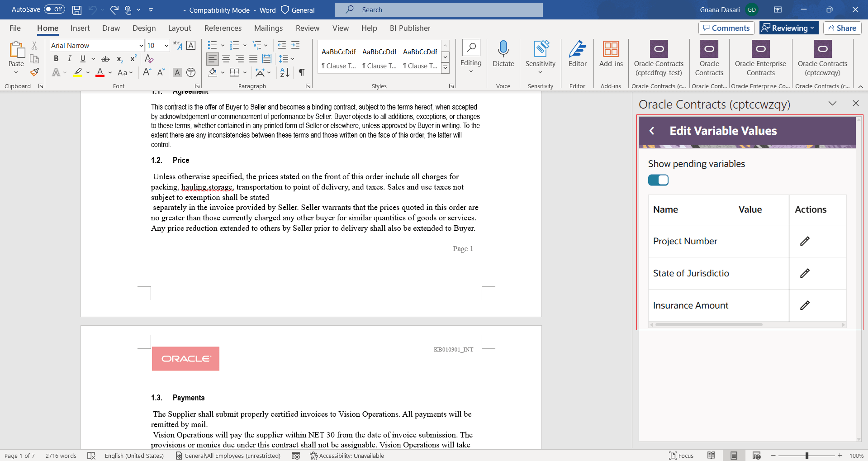
Task: Click the Sort icon in Paragraph group
Action: click(285, 72)
